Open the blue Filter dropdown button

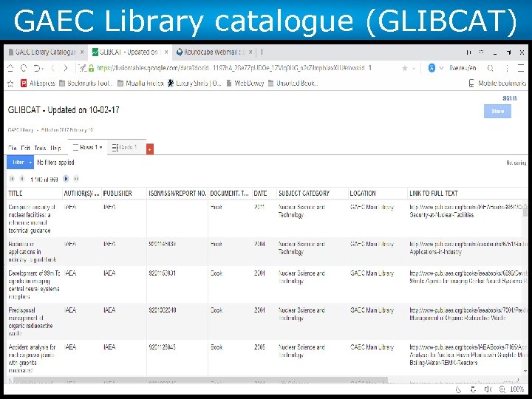pyautogui.click(x=21, y=163)
